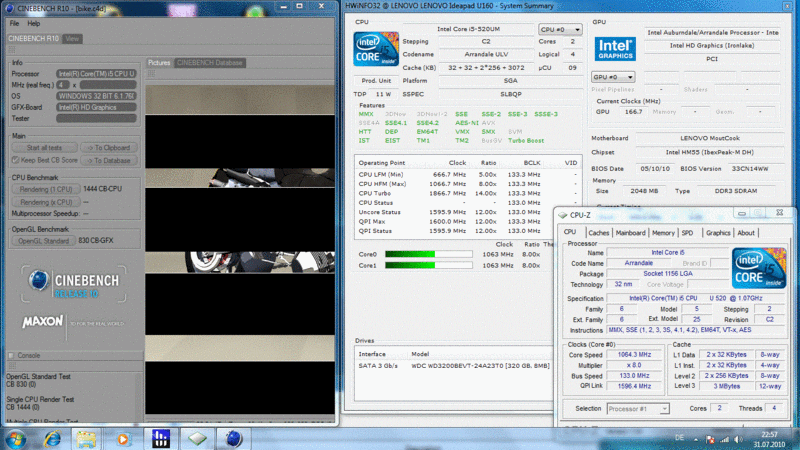
Task: Click the Start all tests button
Action: point(44,147)
